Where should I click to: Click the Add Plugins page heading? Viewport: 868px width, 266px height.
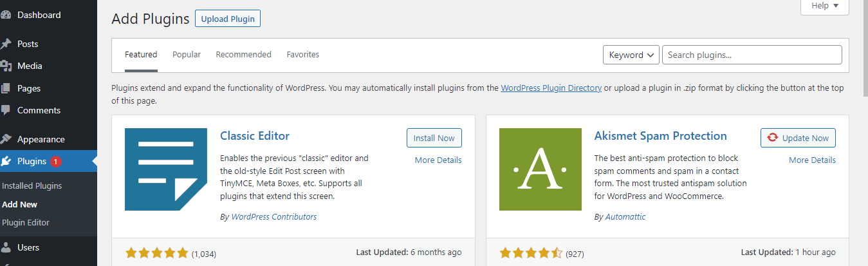click(x=151, y=19)
